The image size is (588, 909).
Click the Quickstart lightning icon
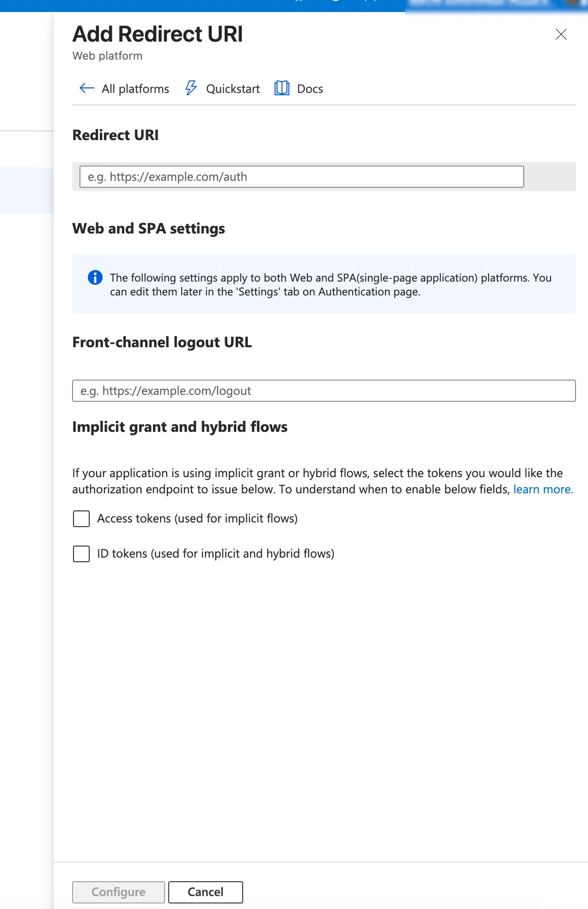(x=191, y=88)
